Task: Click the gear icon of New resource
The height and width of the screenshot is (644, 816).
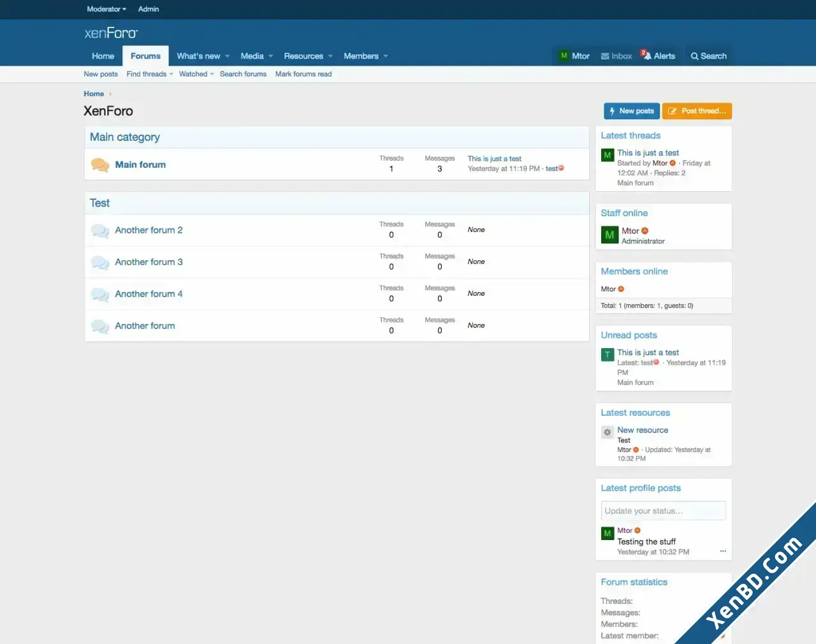Action: point(608,432)
